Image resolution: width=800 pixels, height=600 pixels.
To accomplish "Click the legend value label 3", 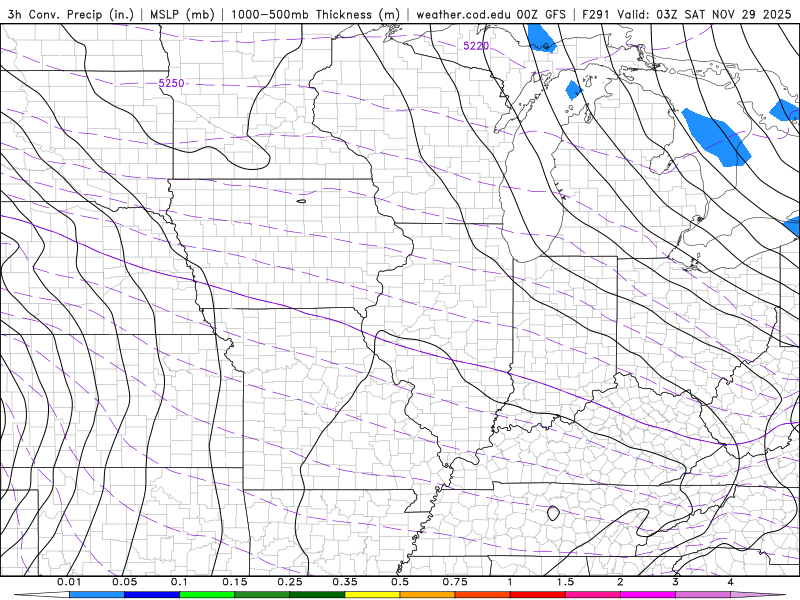I will pos(675,582).
